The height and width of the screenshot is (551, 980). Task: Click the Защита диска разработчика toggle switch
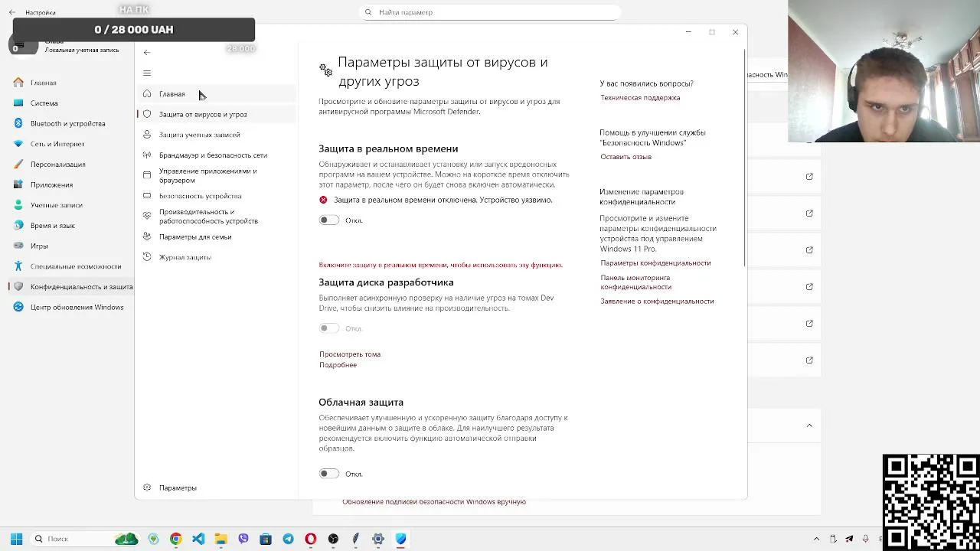[x=328, y=328]
